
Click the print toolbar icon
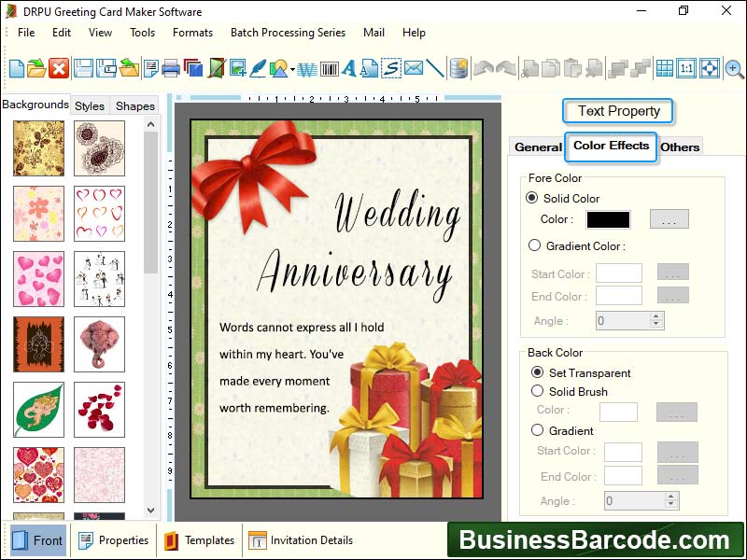[x=171, y=67]
